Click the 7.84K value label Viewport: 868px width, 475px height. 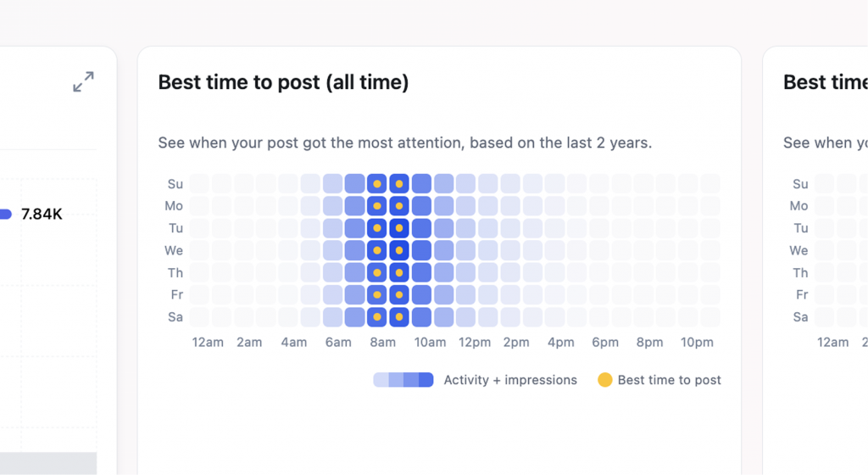point(42,215)
